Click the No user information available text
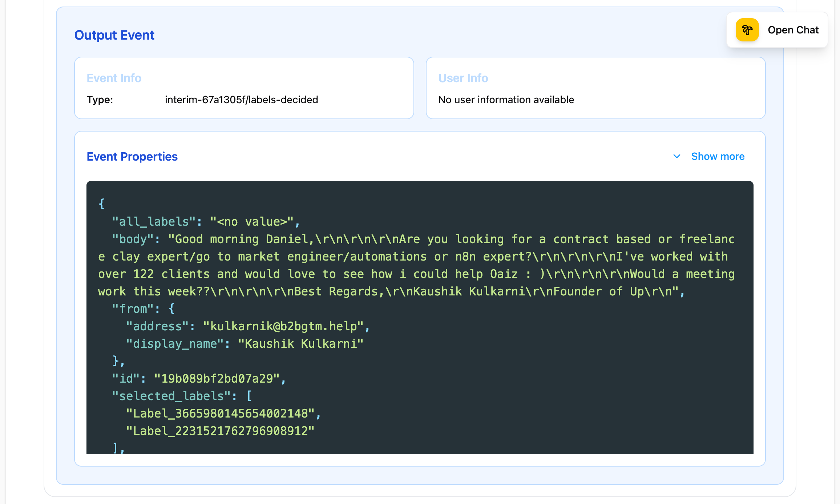840x504 pixels. pos(506,100)
